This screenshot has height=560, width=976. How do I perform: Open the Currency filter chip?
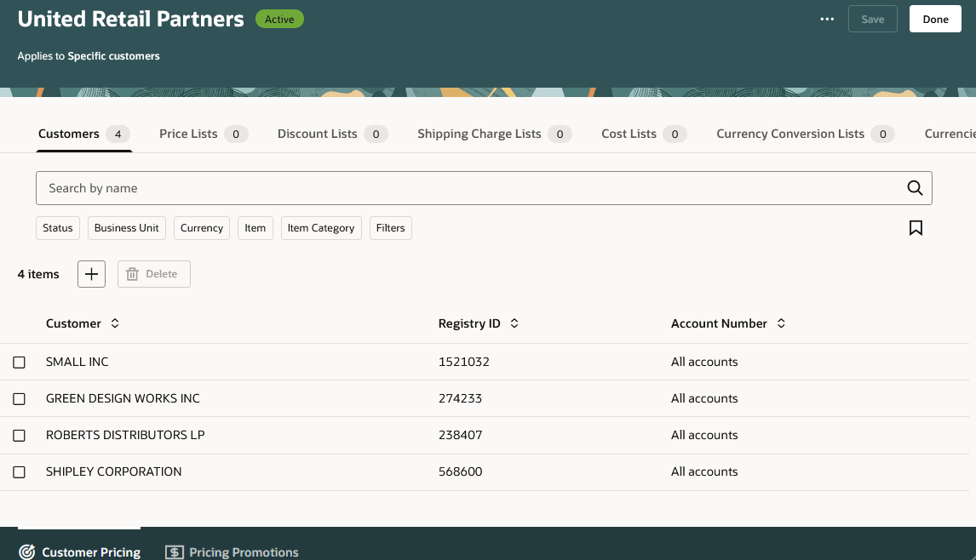(x=202, y=228)
